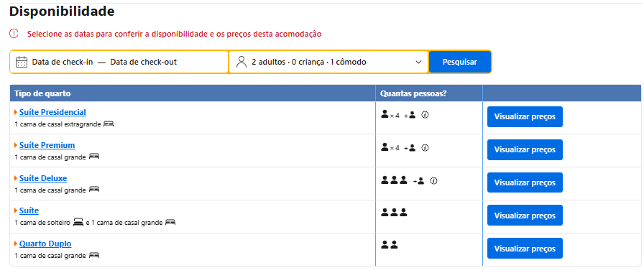Select the Data de check-out field

pyautogui.click(x=143, y=62)
